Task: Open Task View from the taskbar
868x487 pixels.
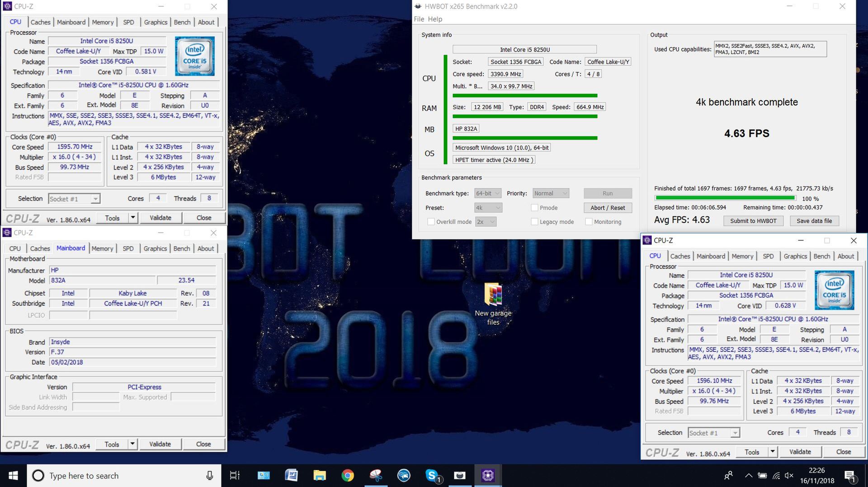Action: click(235, 476)
